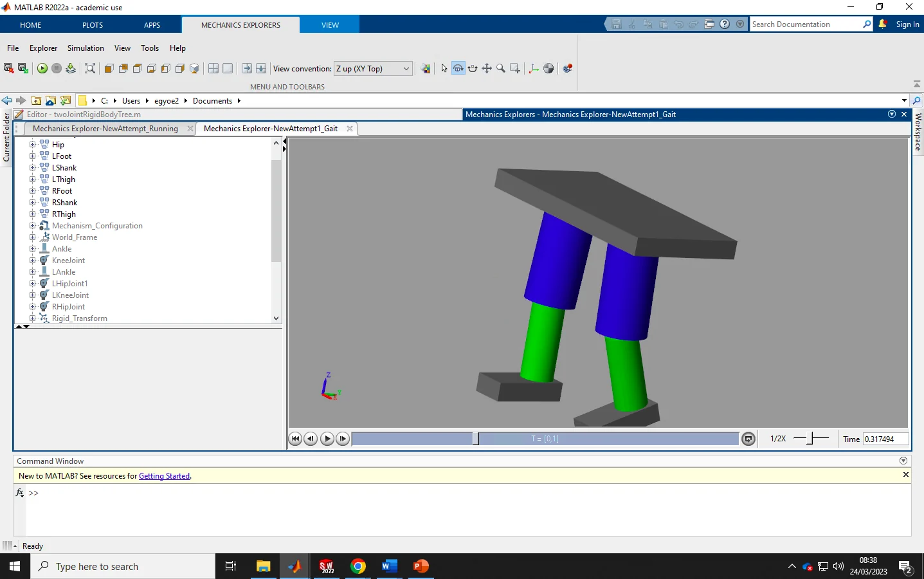This screenshot has width=924, height=579.
Task: Open the Command Window actions dropdown circle
Action: pos(903,461)
